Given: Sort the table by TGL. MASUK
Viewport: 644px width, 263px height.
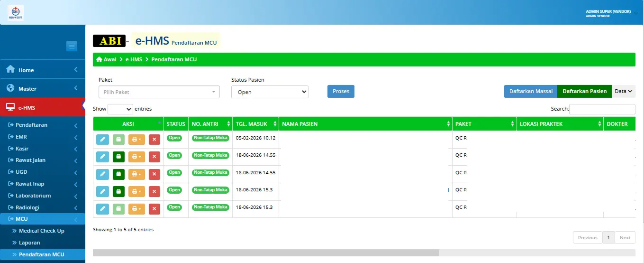Looking at the screenshot, I should coord(255,124).
